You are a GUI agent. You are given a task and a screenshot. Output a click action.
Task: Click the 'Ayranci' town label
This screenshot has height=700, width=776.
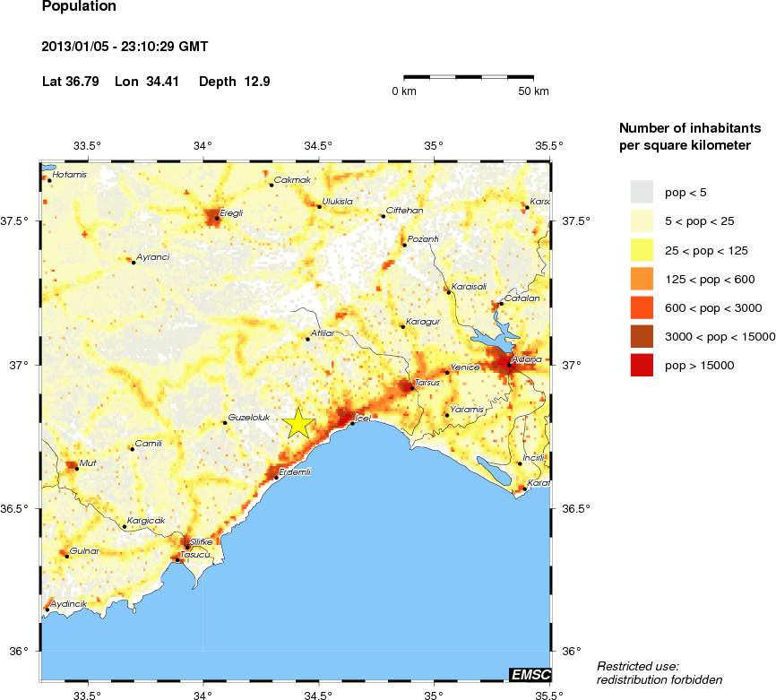153,257
